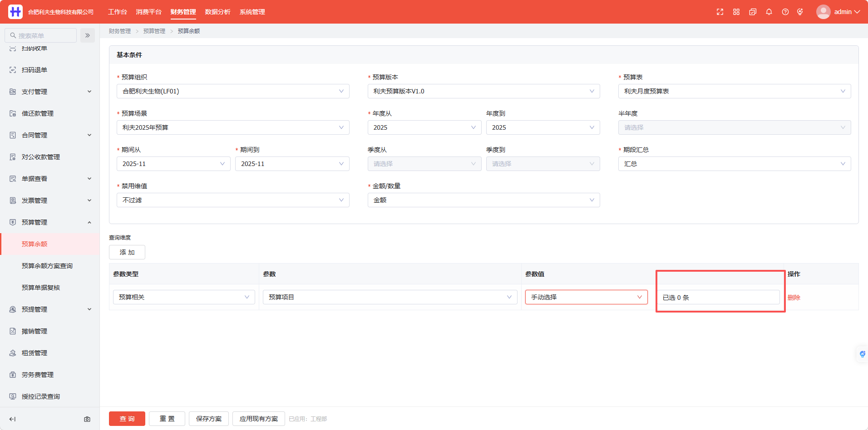Click the 删除 link in table row
The image size is (868, 430).
tap(794, 298)
